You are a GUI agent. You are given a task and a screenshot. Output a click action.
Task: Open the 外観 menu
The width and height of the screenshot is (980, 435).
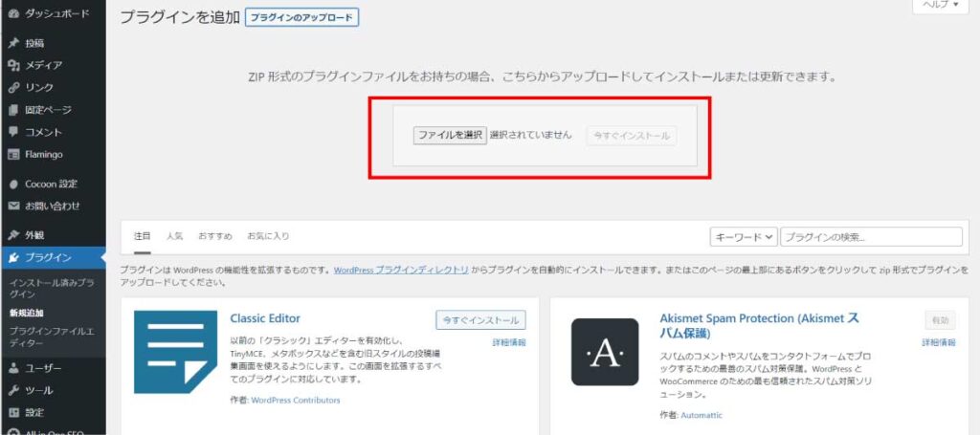pyautogui.click(x=34, y=235)
